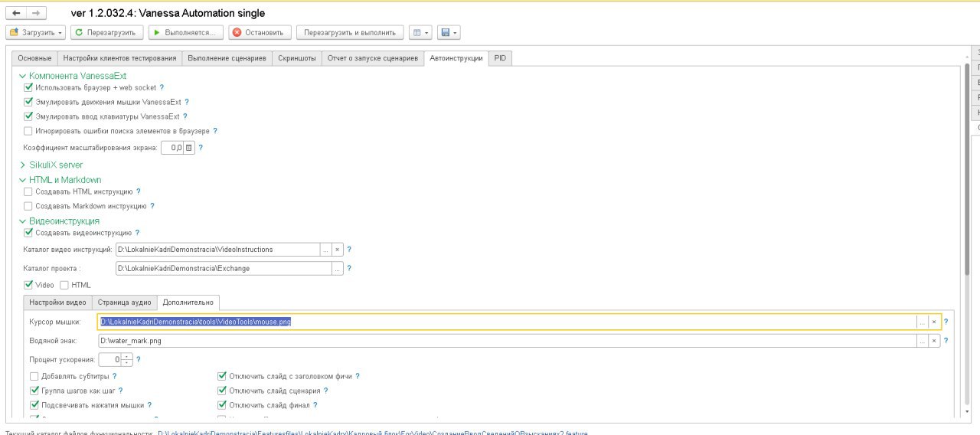Uncheck the Video checkbox
This screenshot has height=435, width=980.
pos(28,285)
